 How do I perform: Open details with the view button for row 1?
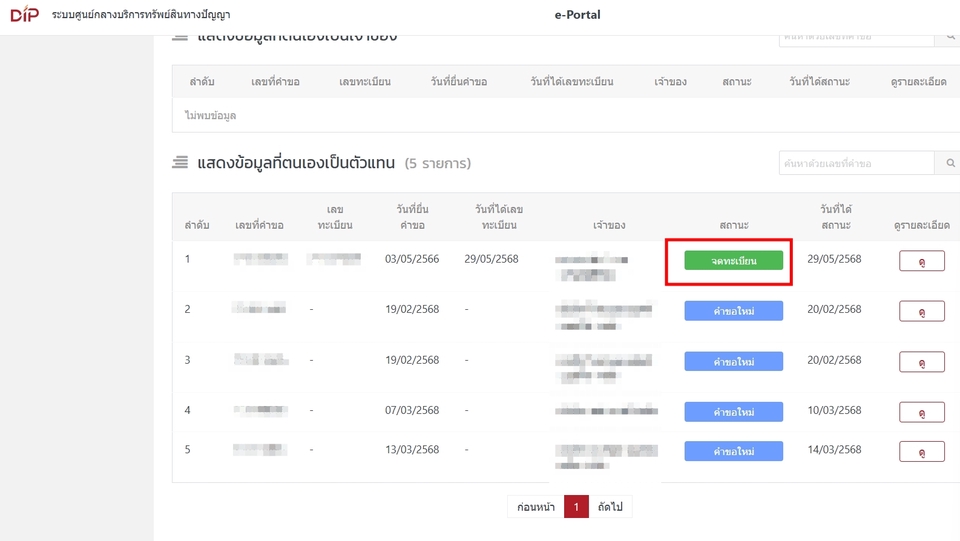pos(921,261)
